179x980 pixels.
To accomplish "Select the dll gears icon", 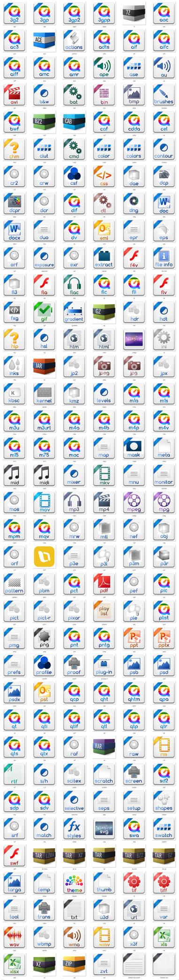I will point(104,204).
